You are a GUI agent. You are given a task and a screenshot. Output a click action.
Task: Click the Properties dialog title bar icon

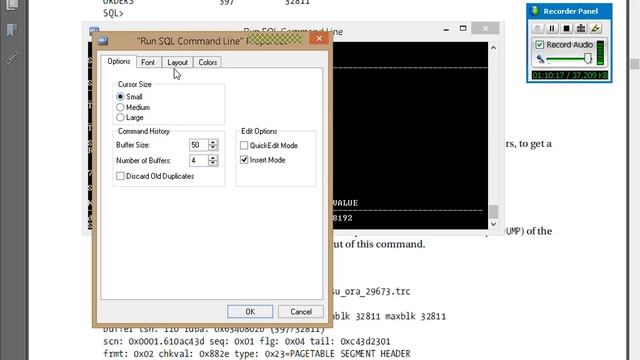click(103, 40)
